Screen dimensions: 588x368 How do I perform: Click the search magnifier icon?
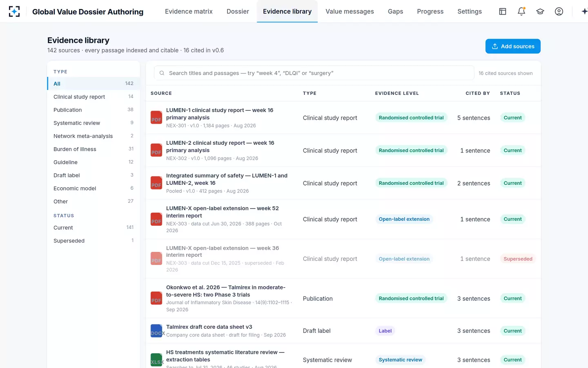click(x=162, y=73)
